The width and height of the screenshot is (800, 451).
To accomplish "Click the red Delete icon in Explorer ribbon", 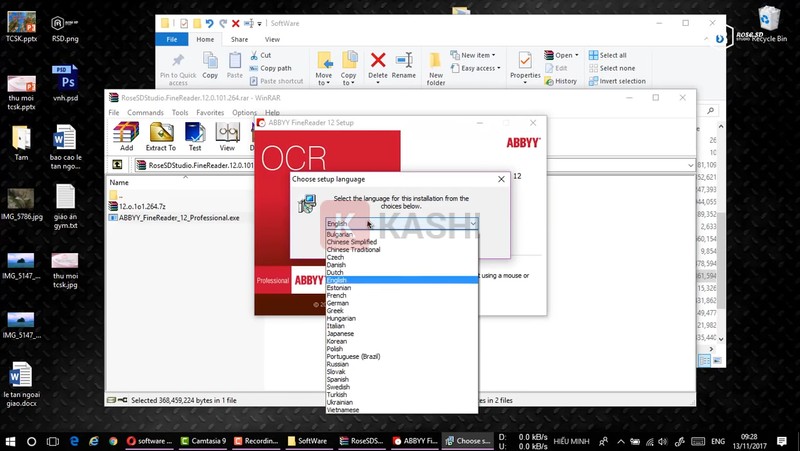I will tap(378, 65).
